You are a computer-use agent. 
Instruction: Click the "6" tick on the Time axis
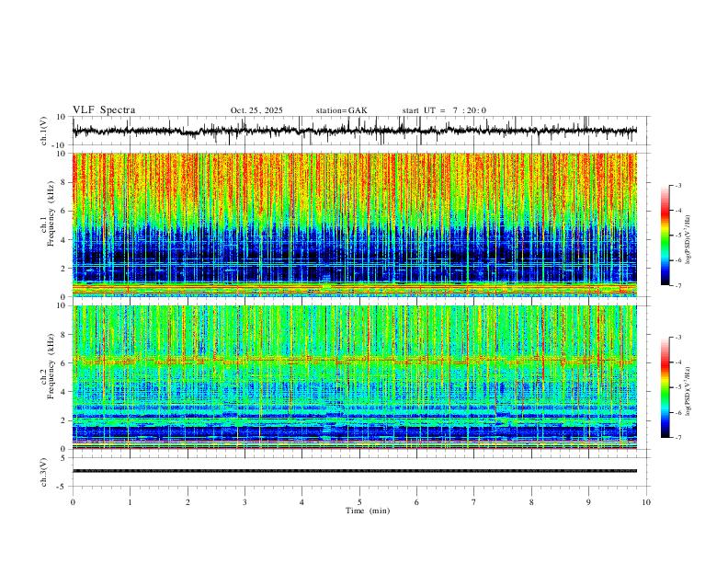tap(416, 502)
